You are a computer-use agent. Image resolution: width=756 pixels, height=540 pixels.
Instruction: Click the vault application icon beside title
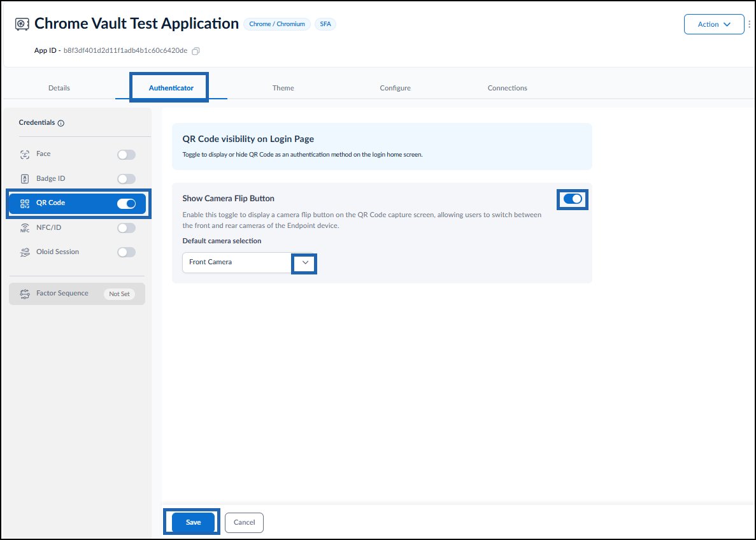(22, 24)
